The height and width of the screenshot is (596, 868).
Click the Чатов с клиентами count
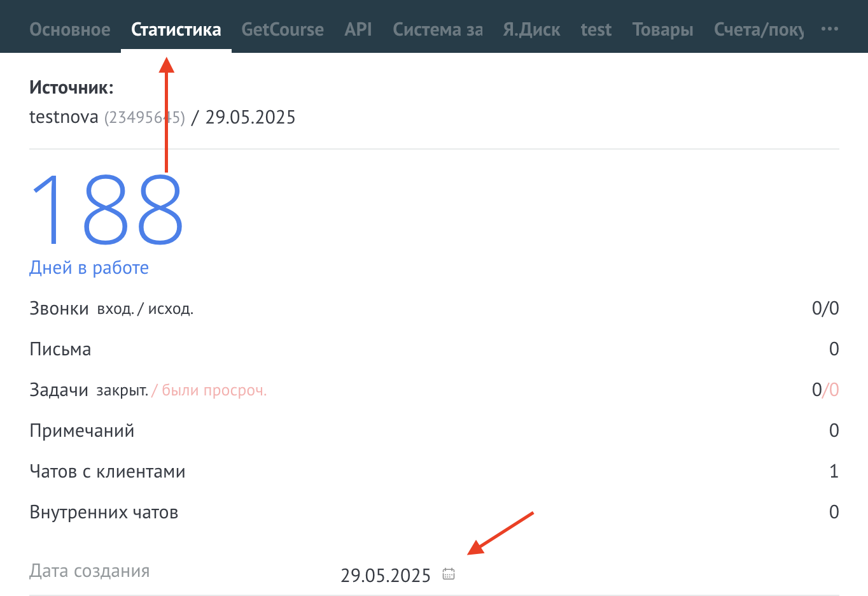[834, 471]
